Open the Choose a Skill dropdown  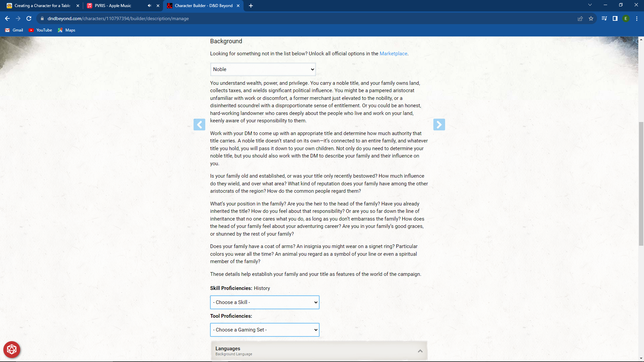point(264,302)
